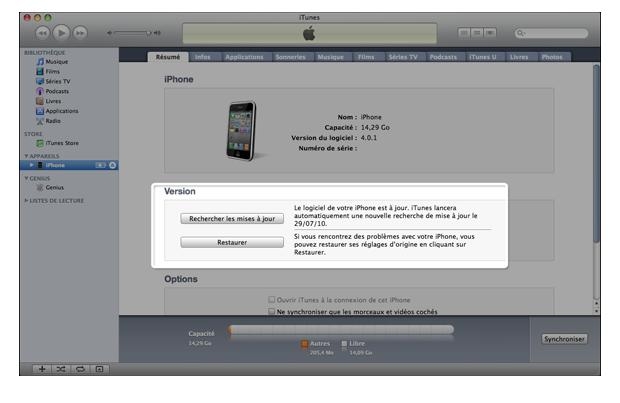The height and width of the screenshot is (403, 620).
Task: Switch to list view icon
Action: [464, 33]
